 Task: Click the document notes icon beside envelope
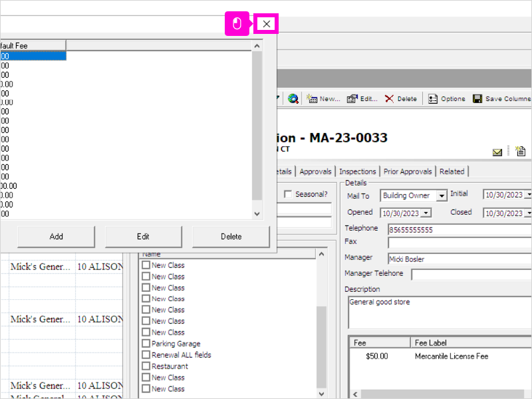click(520, 151)
